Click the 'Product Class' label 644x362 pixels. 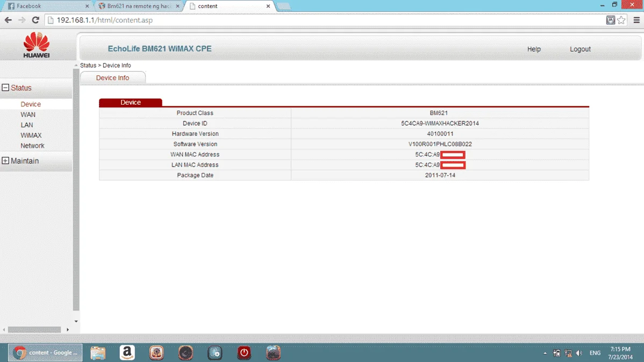[x=195, y=113]
